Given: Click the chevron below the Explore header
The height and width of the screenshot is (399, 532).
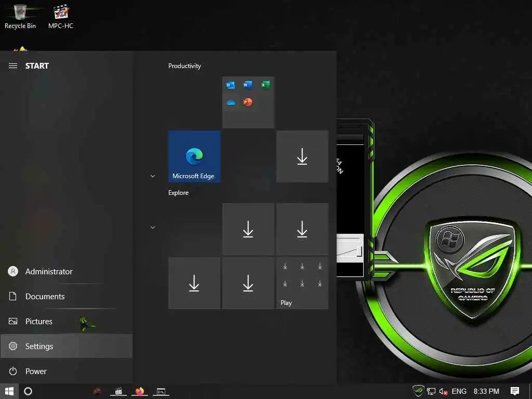Looking at the screenshot, I should 153,228.
